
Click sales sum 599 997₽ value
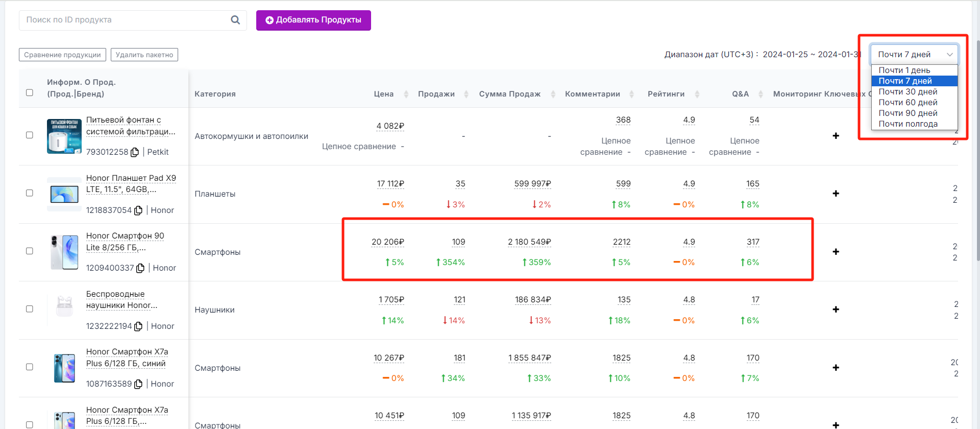click(x=532, y=184)
